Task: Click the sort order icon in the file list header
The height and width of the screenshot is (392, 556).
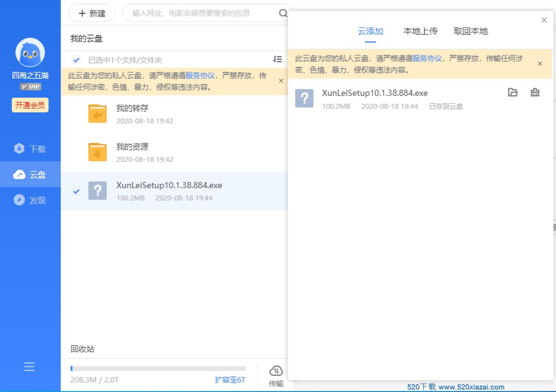Action: tap(277, 59)
